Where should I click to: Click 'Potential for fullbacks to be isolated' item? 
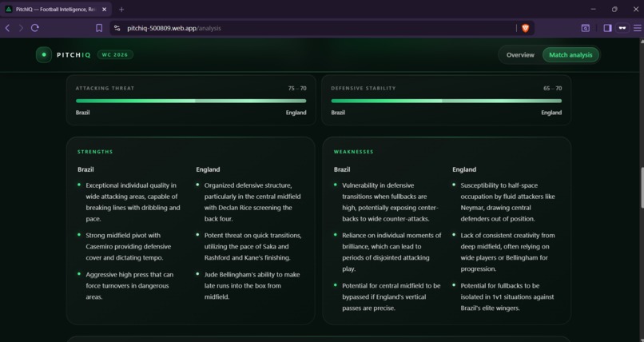tap(507, 296)
